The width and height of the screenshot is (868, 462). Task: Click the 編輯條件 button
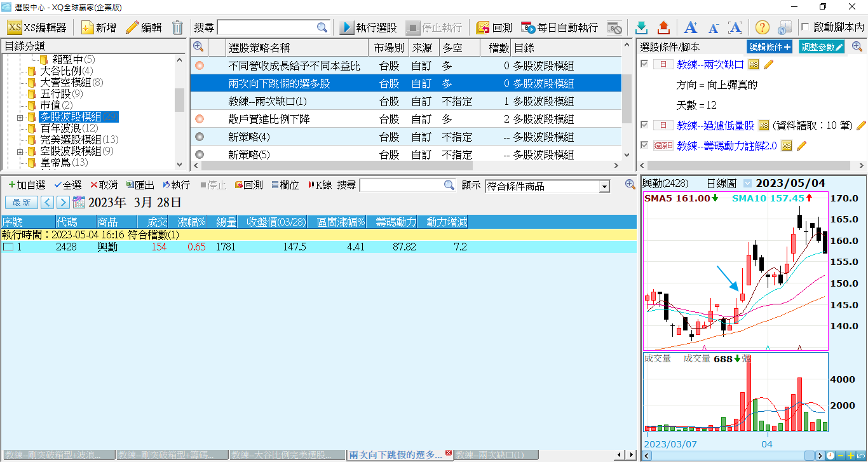[x=770, y=47]
